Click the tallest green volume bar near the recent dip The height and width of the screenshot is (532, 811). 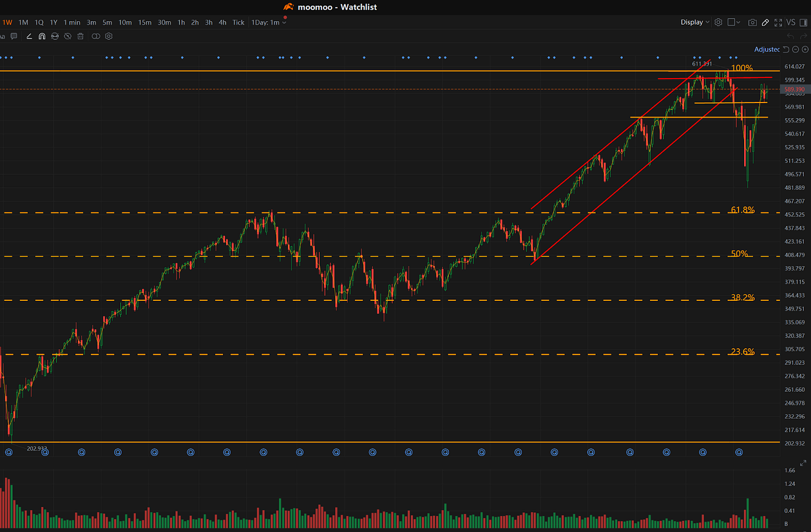pos(747,513)
